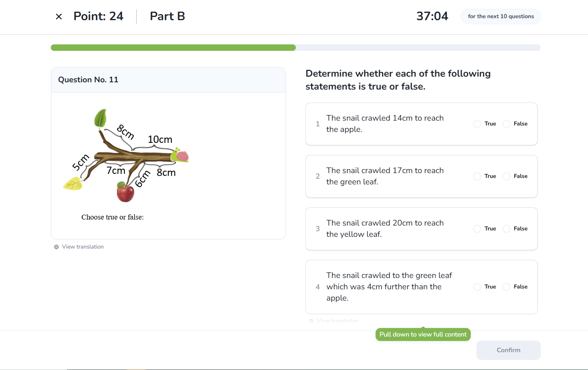
Task: Click the Point: 24 score label
Action: [x=98, y=16]
